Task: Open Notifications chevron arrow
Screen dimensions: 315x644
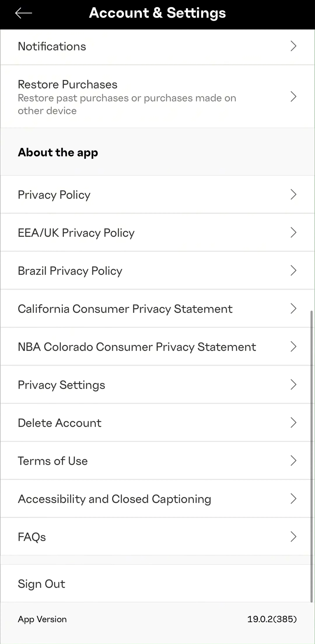Action: click(x=294, y=46)
